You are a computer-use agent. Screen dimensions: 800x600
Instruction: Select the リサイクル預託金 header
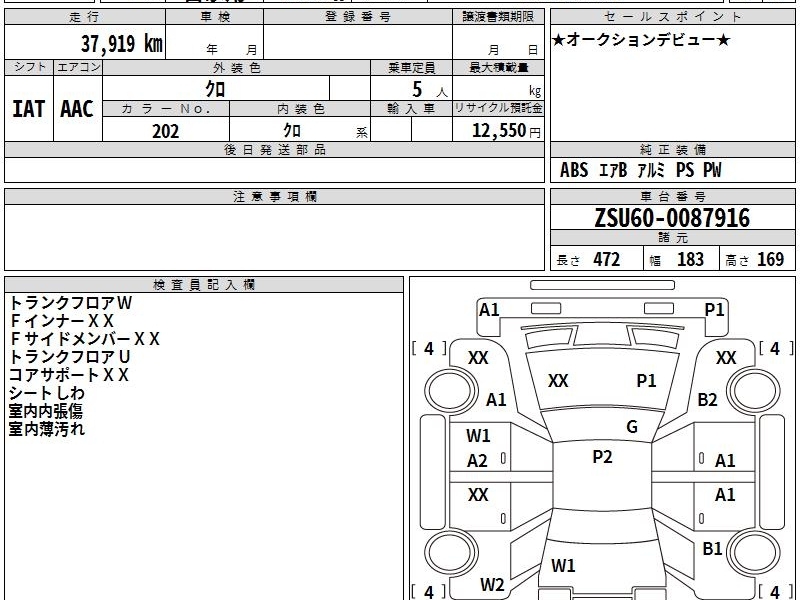(x=498, y=108)
